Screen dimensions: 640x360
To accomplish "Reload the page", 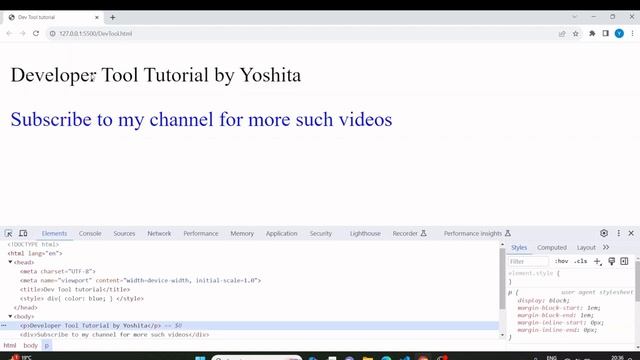I will (x=36, y=33).
